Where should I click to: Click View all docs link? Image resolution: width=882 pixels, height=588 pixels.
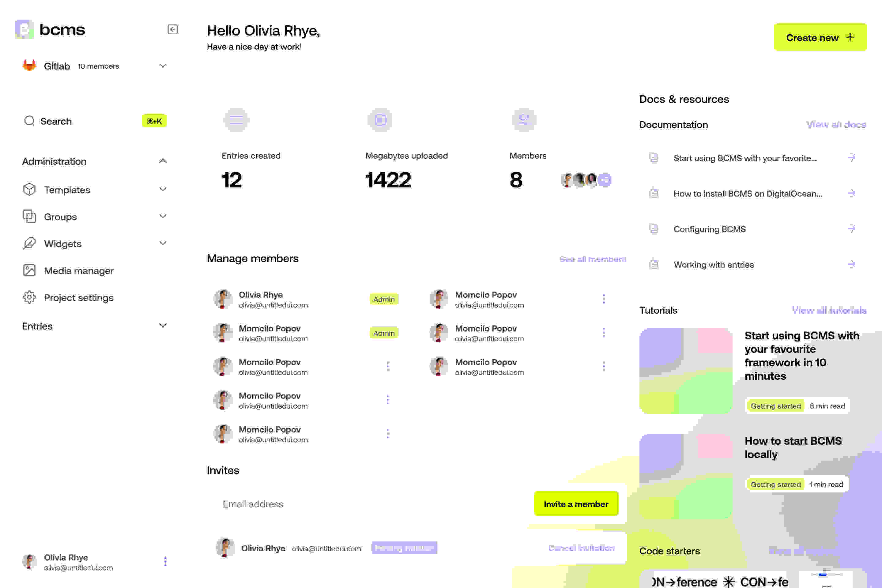[x=836, y=125]
